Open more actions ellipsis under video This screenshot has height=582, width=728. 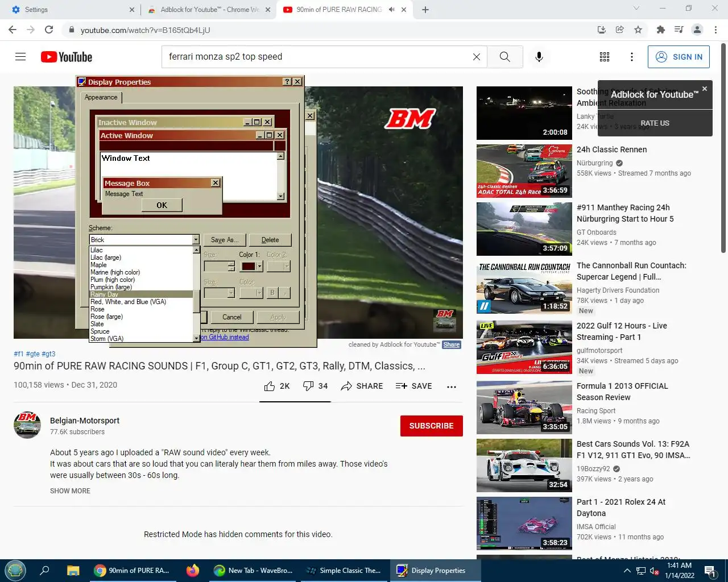pos(452,386)
